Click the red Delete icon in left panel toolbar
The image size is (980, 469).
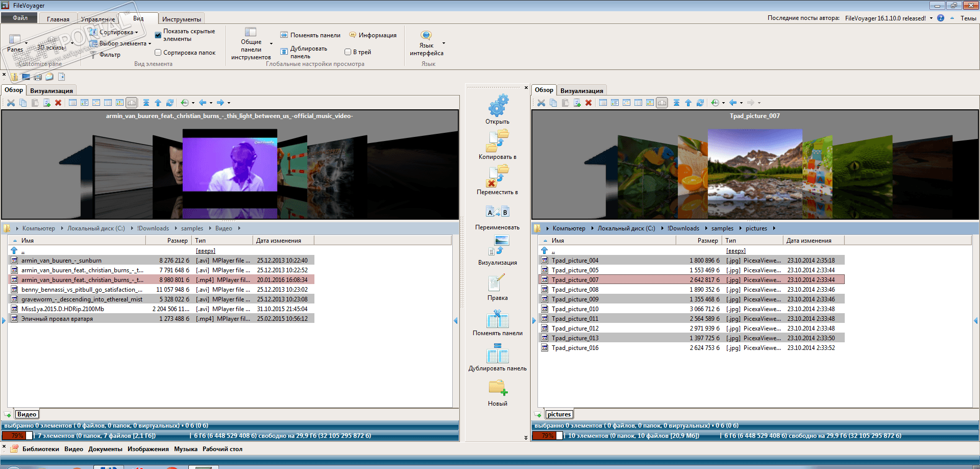coord(58,103)
